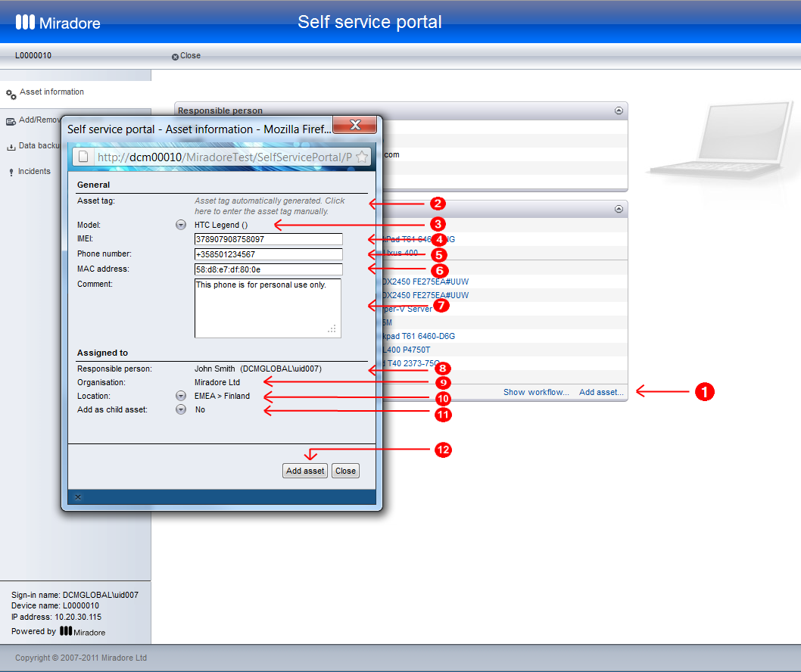801x672 pixels.
Task: Open Data backup sidebar item
Action: coord(39,145)
